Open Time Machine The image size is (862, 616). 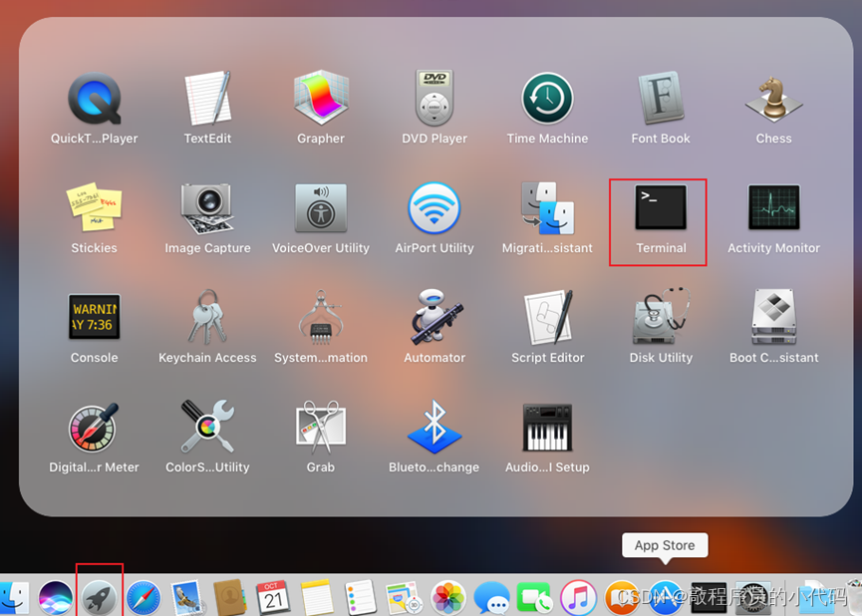pyautogui.click(x=547, y=99)
